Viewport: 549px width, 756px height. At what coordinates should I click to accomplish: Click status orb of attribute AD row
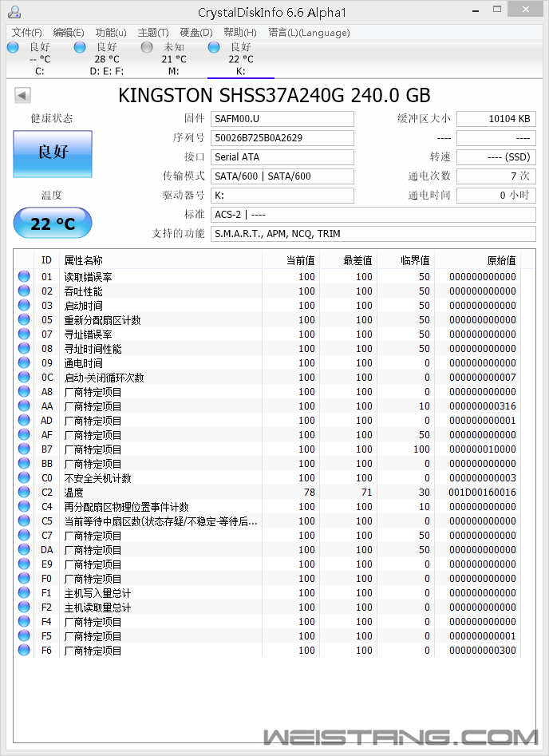(24, 420)
